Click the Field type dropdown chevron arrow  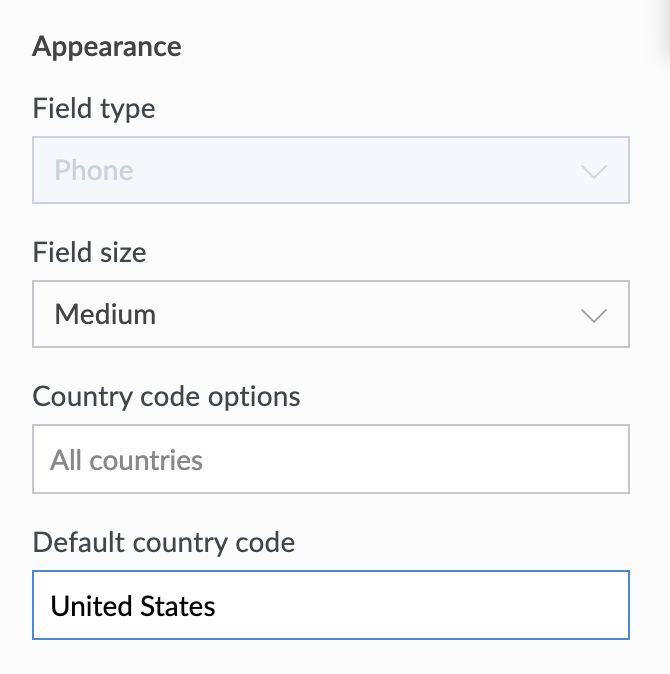point(594,171)
